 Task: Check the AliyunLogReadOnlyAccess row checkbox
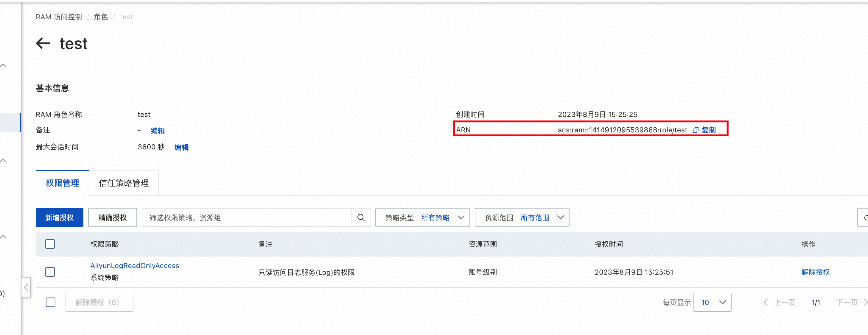tap(50, 272)
